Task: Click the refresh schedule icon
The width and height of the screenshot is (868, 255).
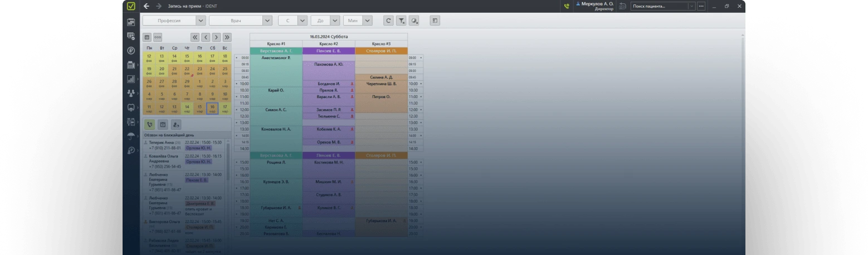Action: 388,21
